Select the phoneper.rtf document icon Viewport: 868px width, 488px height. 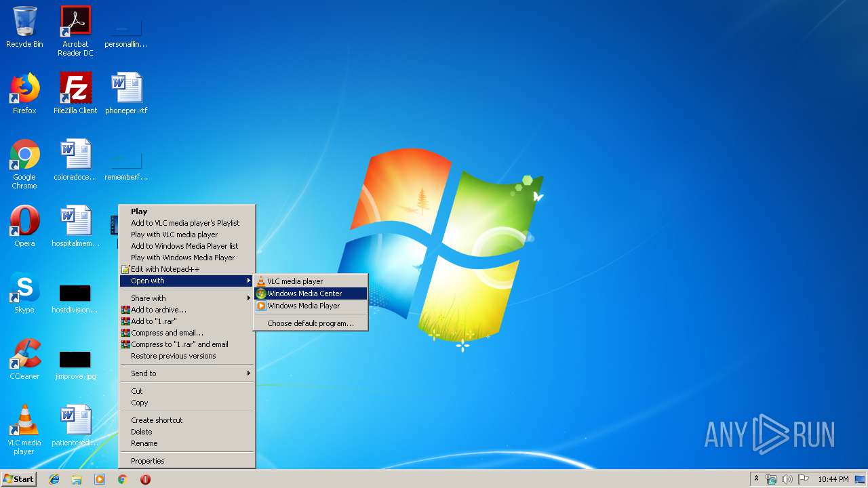(x=126, y=94)
